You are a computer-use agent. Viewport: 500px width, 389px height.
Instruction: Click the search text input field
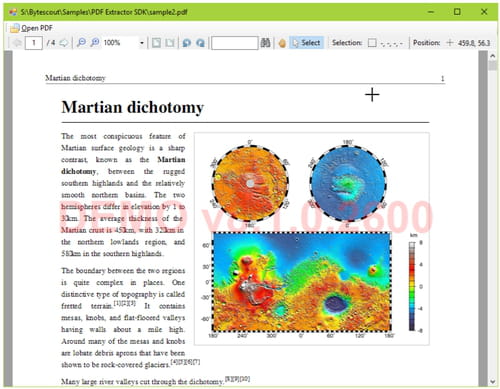[235, 43]
